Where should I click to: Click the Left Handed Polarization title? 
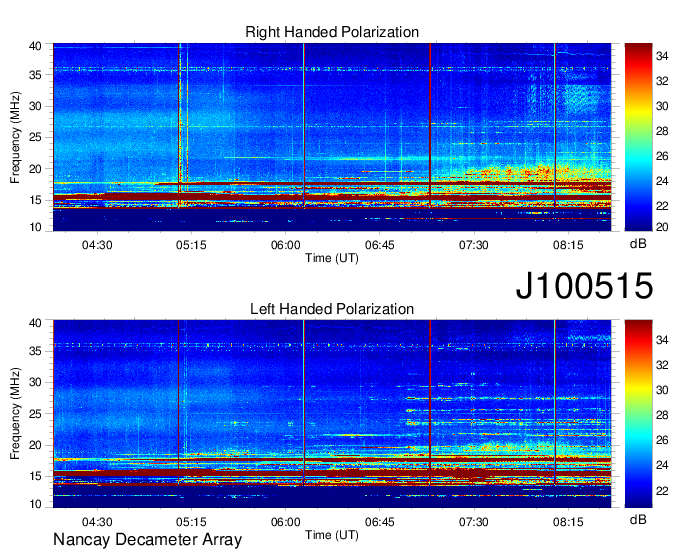click(x=332, y=309)
